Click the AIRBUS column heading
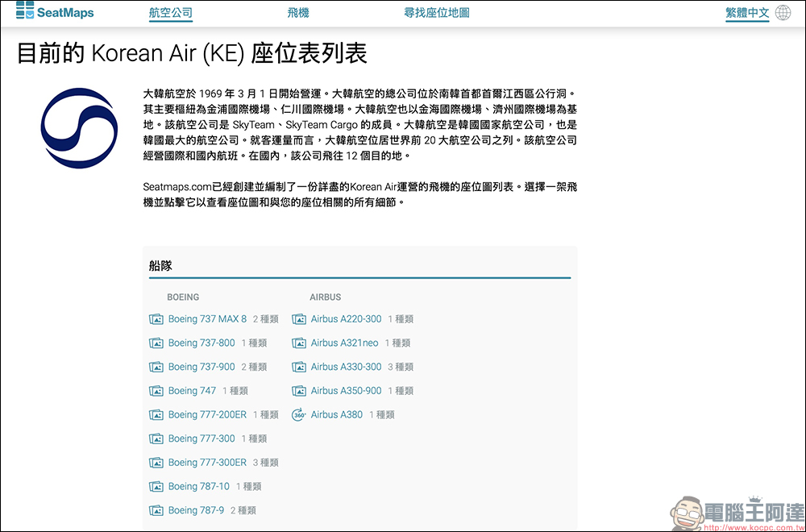Viewport: 806px width, 532px height. click(326, 297)
